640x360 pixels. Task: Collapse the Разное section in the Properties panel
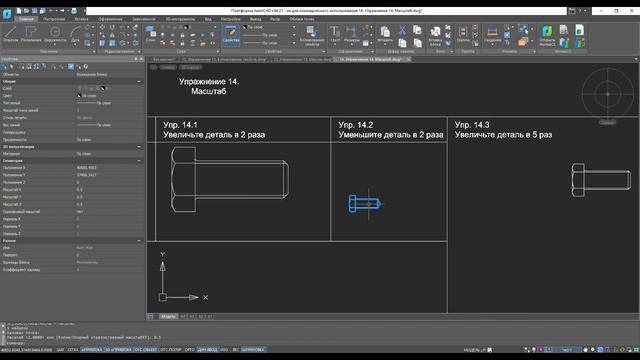click(139, 241)
